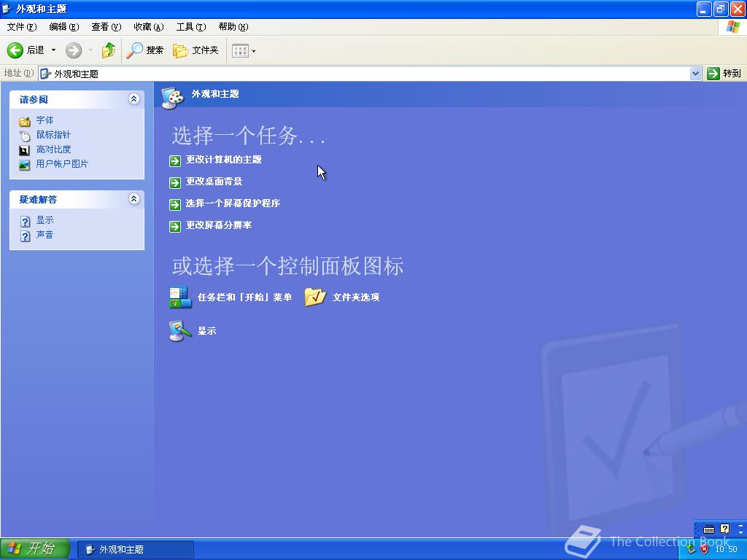Image resolution: width=747 pixels, height=560 pixels.
Task: Click the keyboard icon on language bar
Action: tap(709, 529)
